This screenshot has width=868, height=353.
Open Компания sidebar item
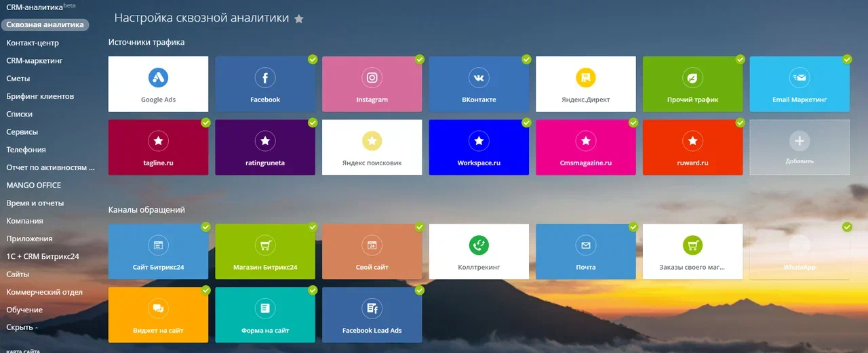pyautogui.click(x=25, y=221)
